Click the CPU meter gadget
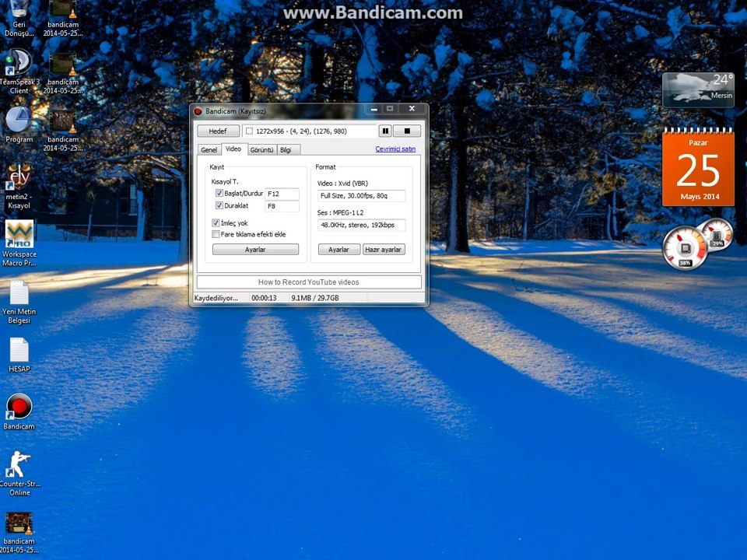 coord(685,248)
